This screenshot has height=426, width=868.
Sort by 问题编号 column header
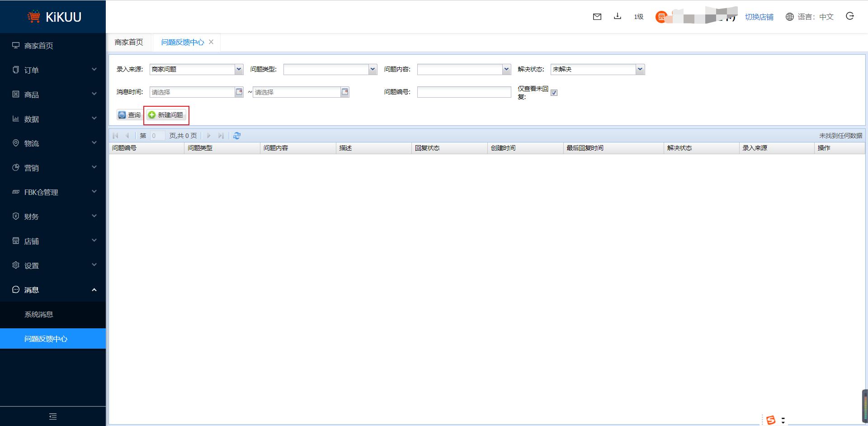point(146,148)
